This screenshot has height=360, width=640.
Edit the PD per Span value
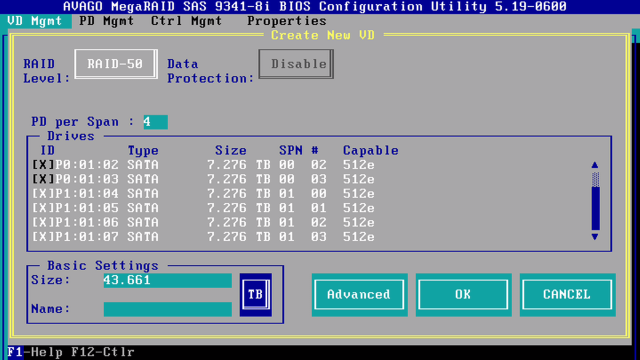[x=156, y=122]
